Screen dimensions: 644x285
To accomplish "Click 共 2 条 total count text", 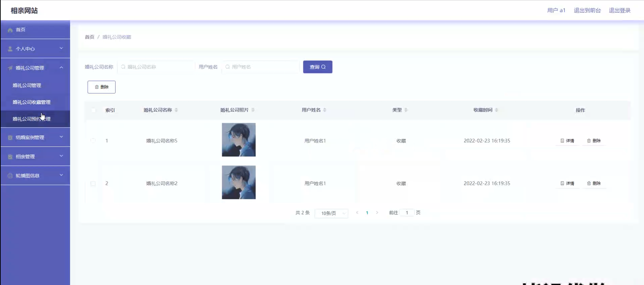I will click(302, 213).
